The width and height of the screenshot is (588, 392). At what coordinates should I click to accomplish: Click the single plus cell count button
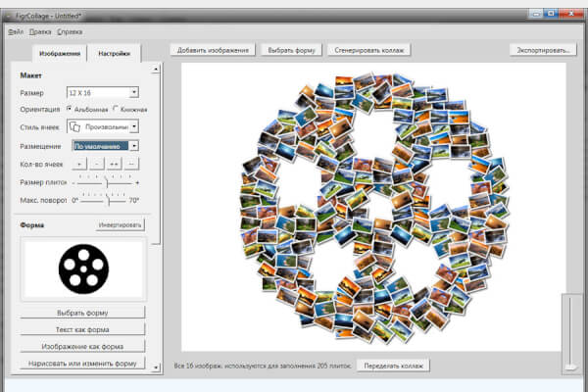79,164
